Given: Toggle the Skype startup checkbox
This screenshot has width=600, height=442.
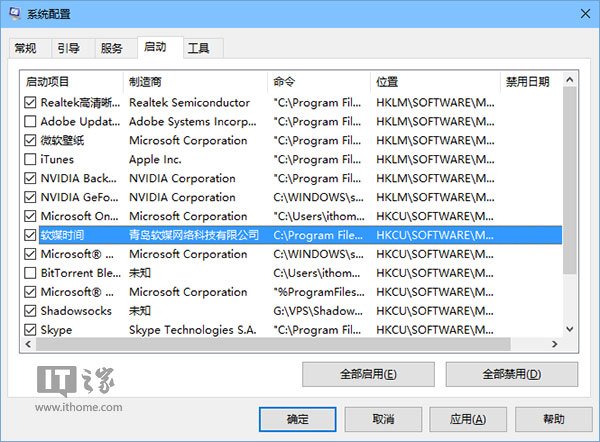Looking at the screenshot, I should (x=30, y=330).
